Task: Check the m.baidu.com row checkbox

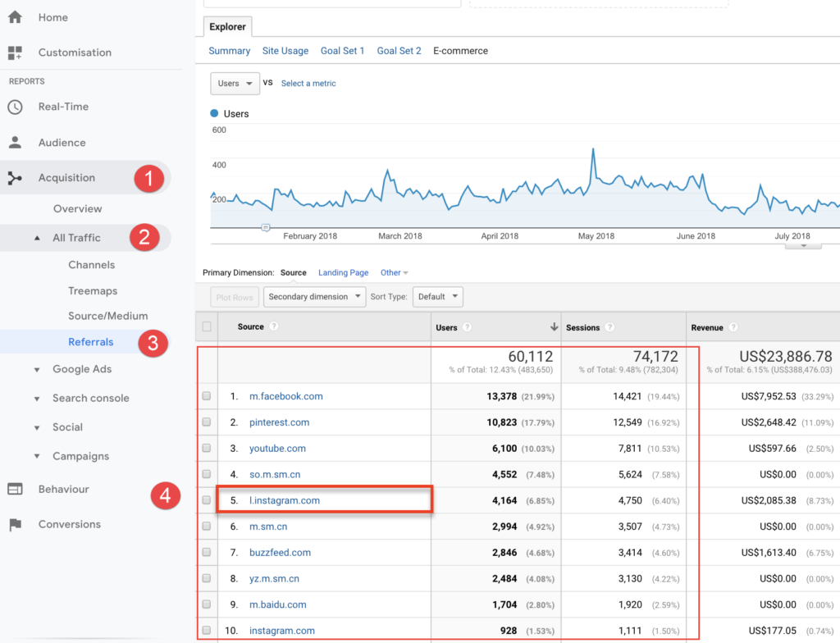Action: click(207, 604)
